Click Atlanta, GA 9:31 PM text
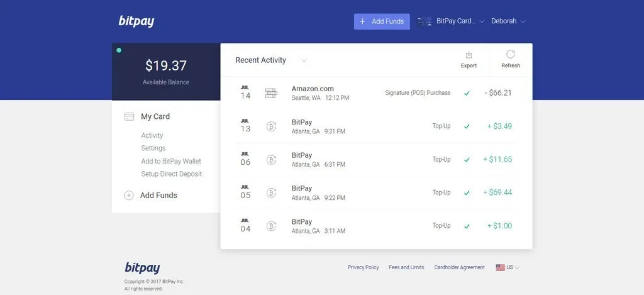The height and width of the screenshot is (295, 644). (x=318, y=131)
